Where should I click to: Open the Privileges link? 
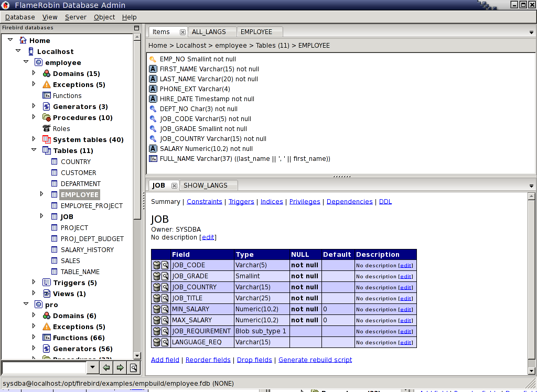pos(305,202)
